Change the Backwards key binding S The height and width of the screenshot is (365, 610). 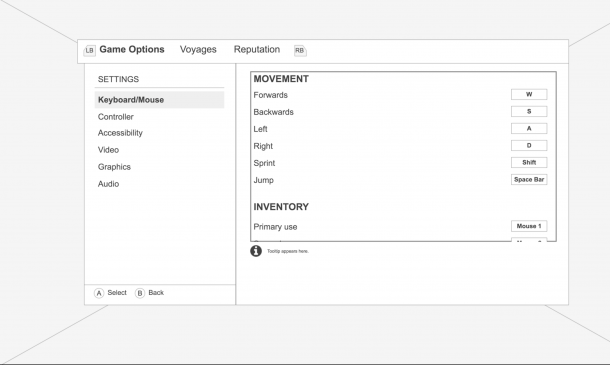click(x=529, y=112)
